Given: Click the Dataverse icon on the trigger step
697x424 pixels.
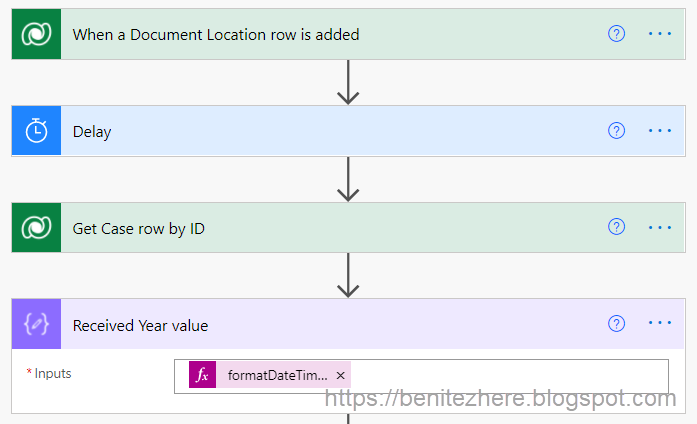Looking at the screenshot, I should point(36,34).
